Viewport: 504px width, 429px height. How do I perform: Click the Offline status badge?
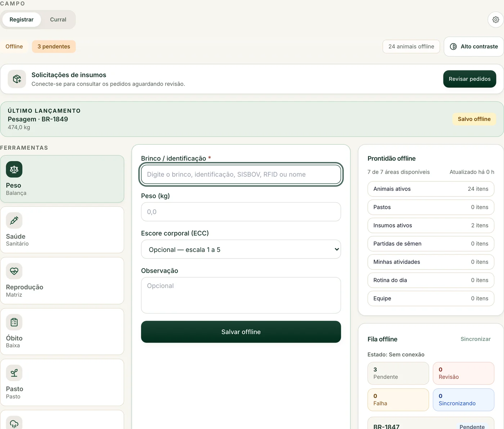(14, 46)
